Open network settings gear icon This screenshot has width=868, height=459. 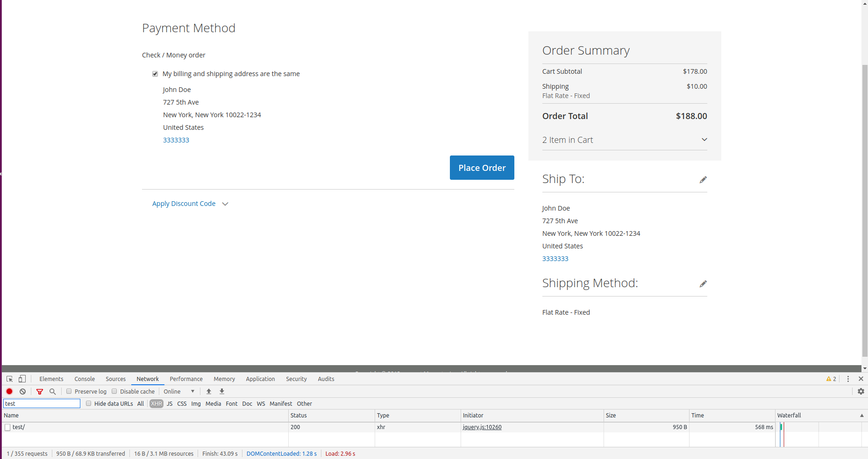coord(861,391)
